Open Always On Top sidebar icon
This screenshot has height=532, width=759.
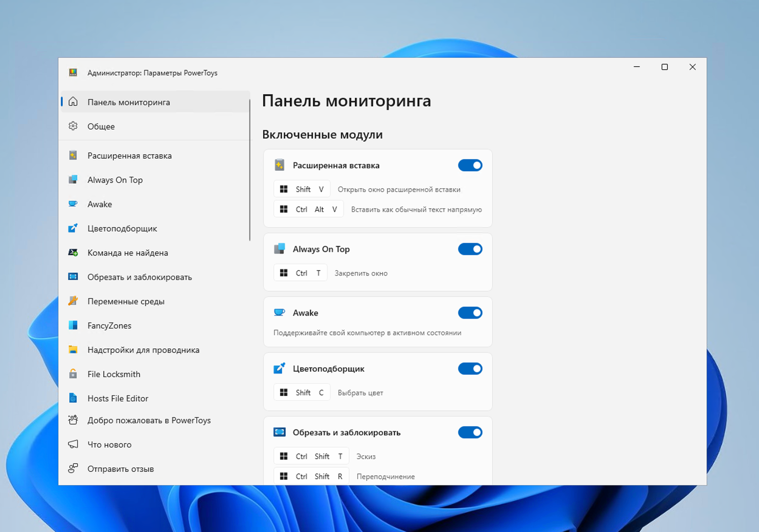coord(73,180)
